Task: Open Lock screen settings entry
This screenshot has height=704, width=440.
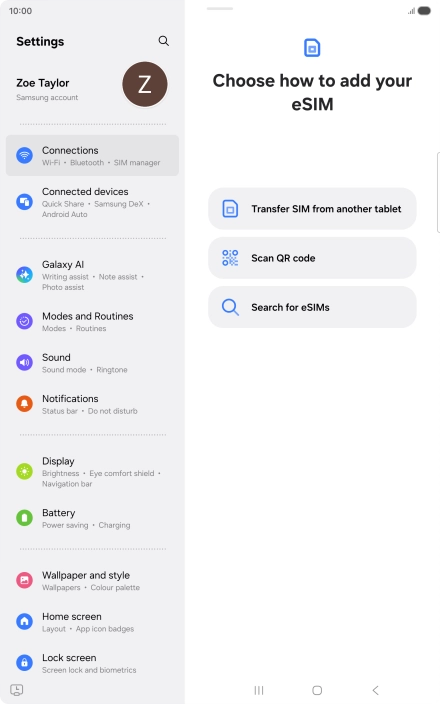Action: pyautogui.click(x=92, y=663)
